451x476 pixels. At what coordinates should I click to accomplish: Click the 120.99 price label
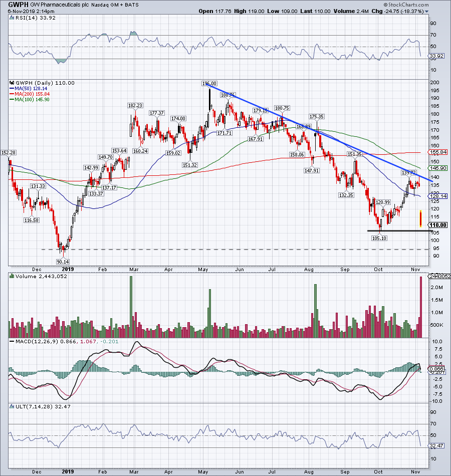pos(383,202)
